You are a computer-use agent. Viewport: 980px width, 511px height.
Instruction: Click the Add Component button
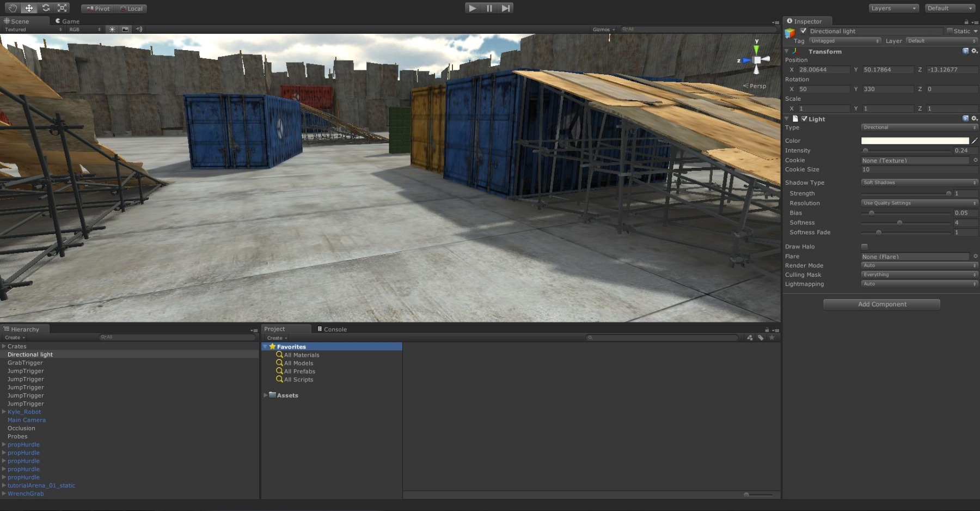881,305
